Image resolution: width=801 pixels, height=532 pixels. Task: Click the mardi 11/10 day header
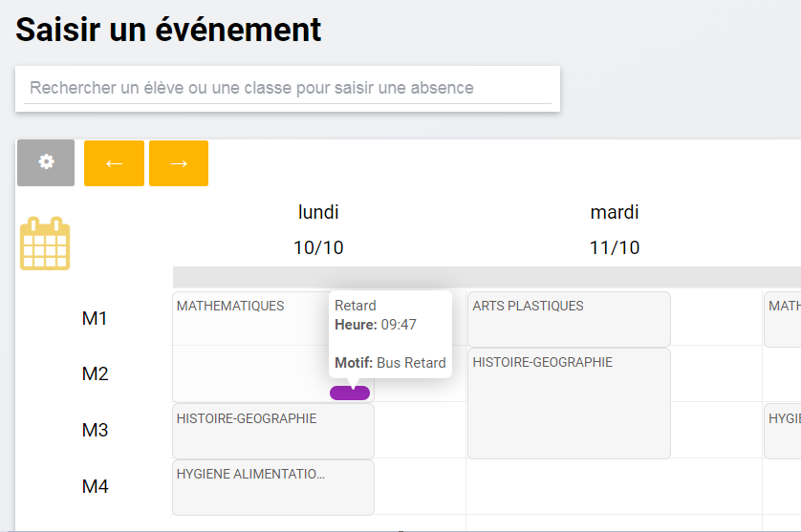[614, 230]
